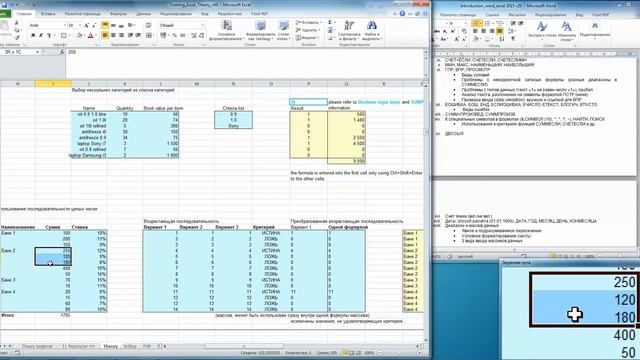Toggle bold formatting in Excel ribbon
This screenshot has height=360, width=640.
pos(33,36)
